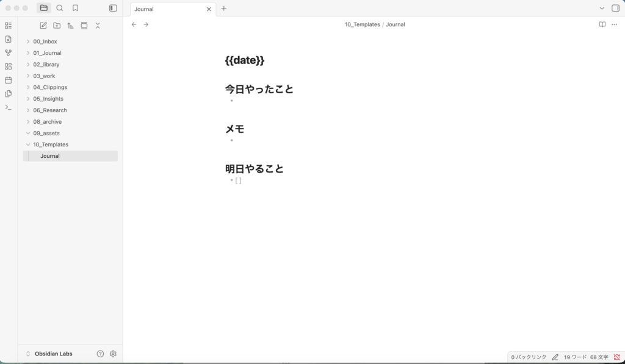The width and height of the screenshot is (625, 364).
Task: Create a new folder in file explorer
Action: click(x=57, y=26)
